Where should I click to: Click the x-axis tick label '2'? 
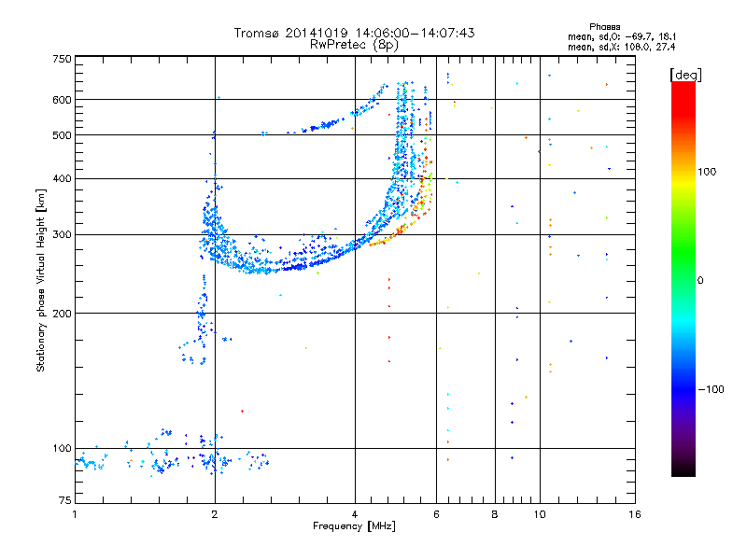coord(215,514)
